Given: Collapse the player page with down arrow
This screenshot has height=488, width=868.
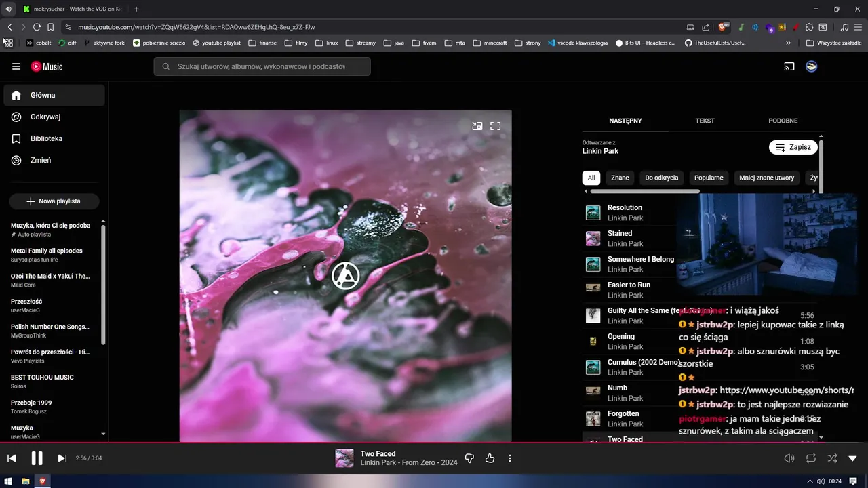Looking at the screenshot, I should pyautogui.click(x=853, y=459).
